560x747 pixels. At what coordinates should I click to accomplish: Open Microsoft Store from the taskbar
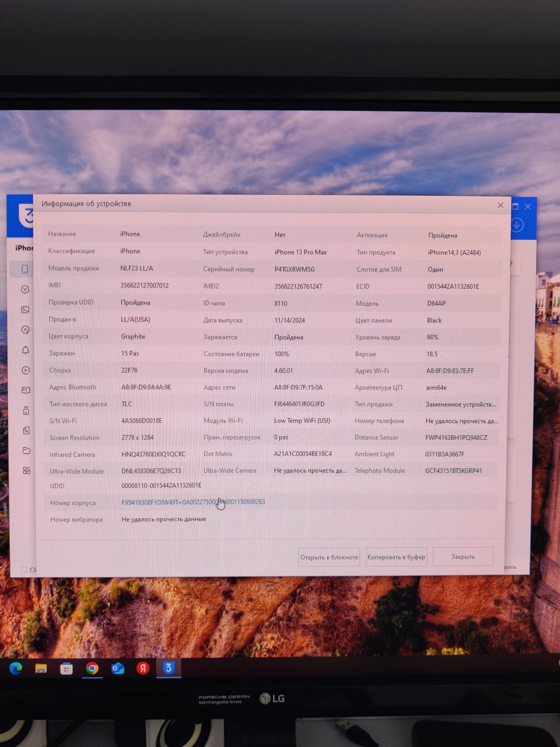66,668
